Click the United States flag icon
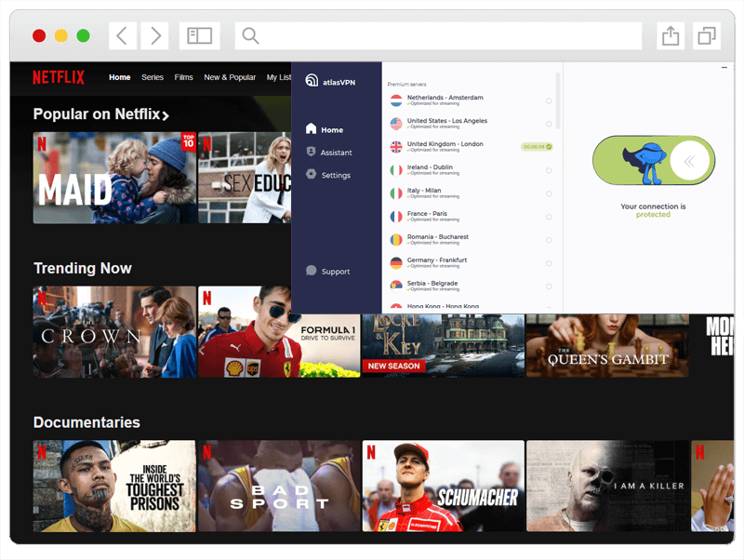 (396, 124)
